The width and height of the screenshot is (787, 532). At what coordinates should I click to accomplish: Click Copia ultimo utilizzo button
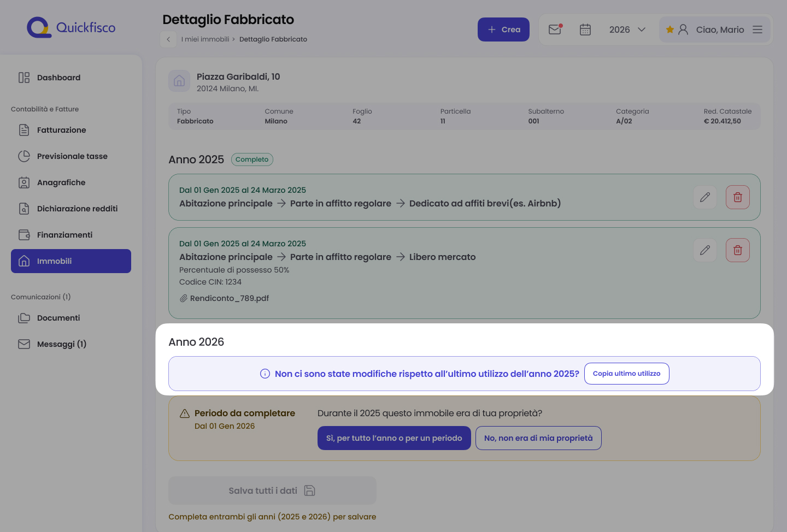point(626,374)
